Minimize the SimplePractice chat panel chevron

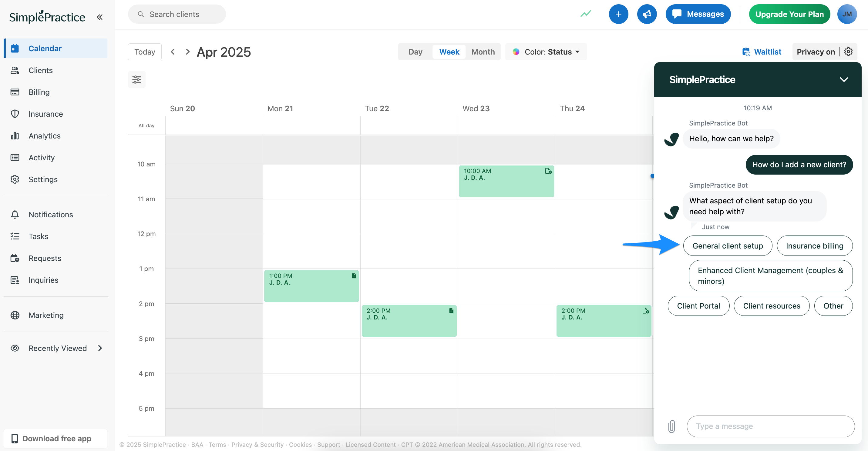click(x=844, y=79)
